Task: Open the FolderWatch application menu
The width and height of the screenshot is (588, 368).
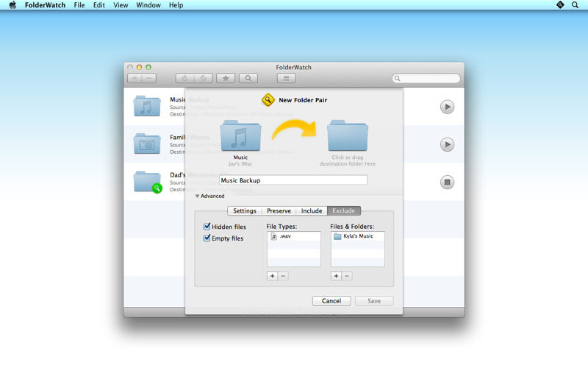Action: 45,5
